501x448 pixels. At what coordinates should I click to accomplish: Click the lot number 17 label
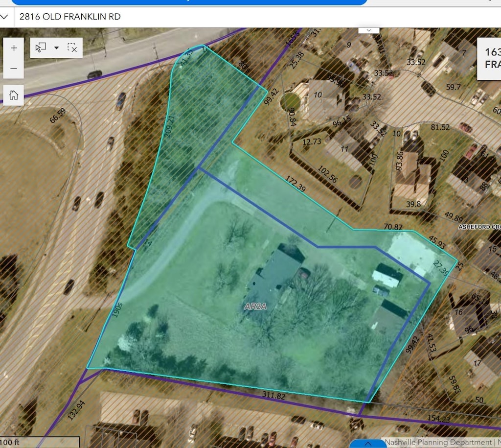pos(477,363)
